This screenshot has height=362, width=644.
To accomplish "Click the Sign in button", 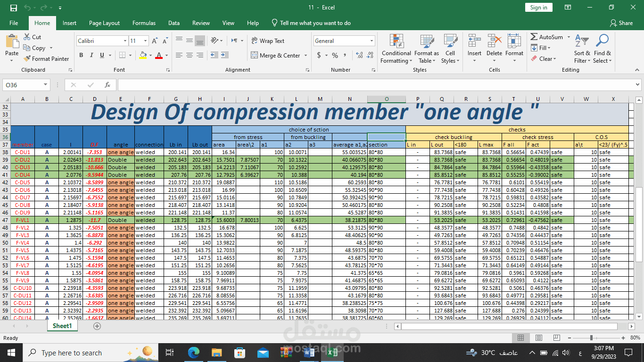I will [538, 8].
